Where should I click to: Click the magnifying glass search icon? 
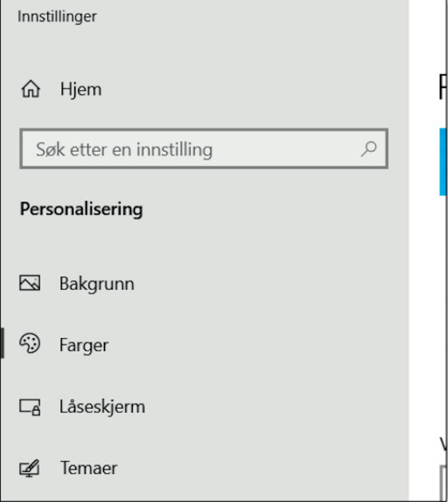pyautogui.click(x=369, y=149)
